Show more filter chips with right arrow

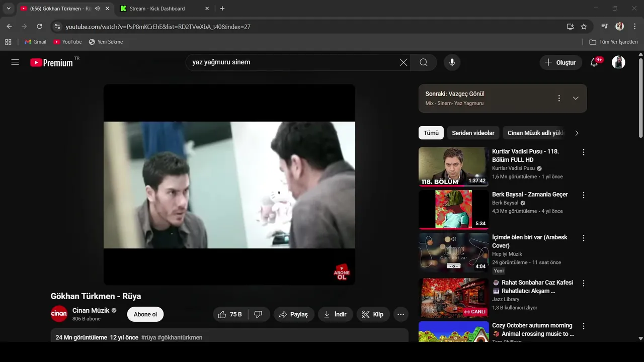[577, 133]
